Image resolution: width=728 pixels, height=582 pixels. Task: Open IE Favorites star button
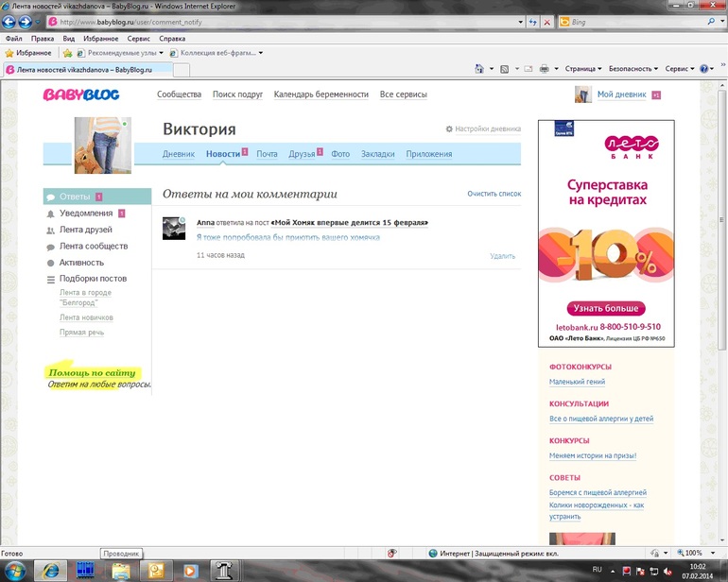(x=27, y=53)
